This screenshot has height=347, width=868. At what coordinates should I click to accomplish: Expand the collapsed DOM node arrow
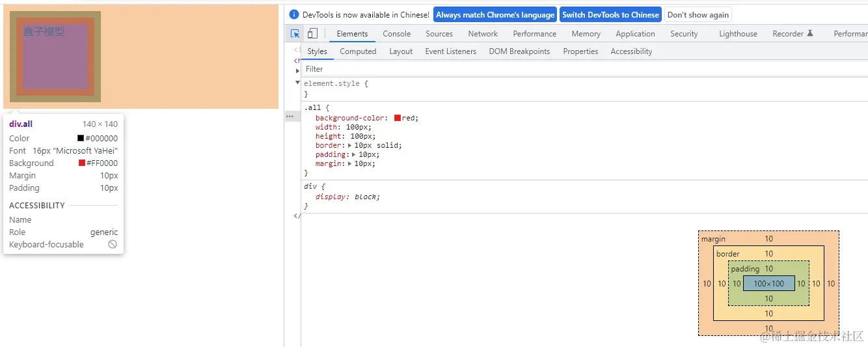coord(297,70)
